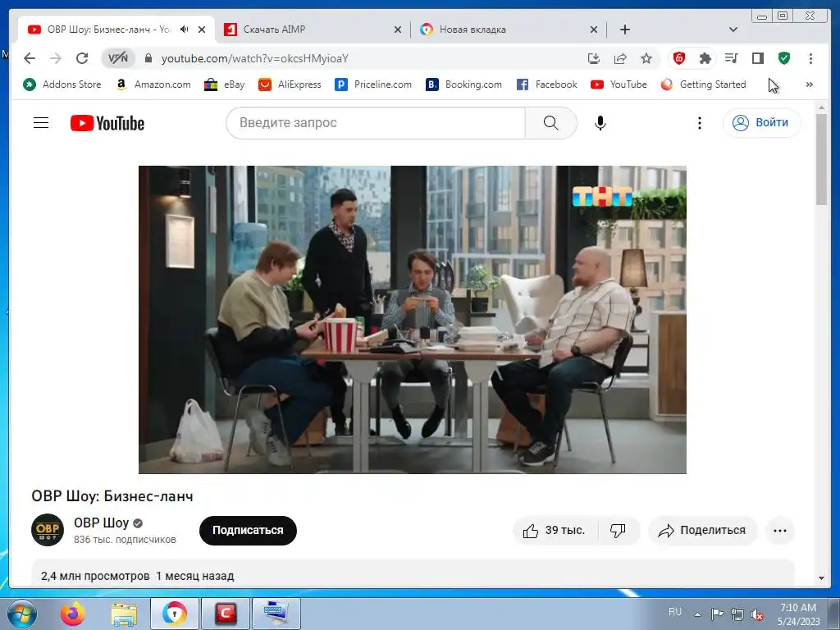Click the page vertical scrollbar thumb
Image resolution: width=840 pixels, height=630 pixels.
[821, 159]
